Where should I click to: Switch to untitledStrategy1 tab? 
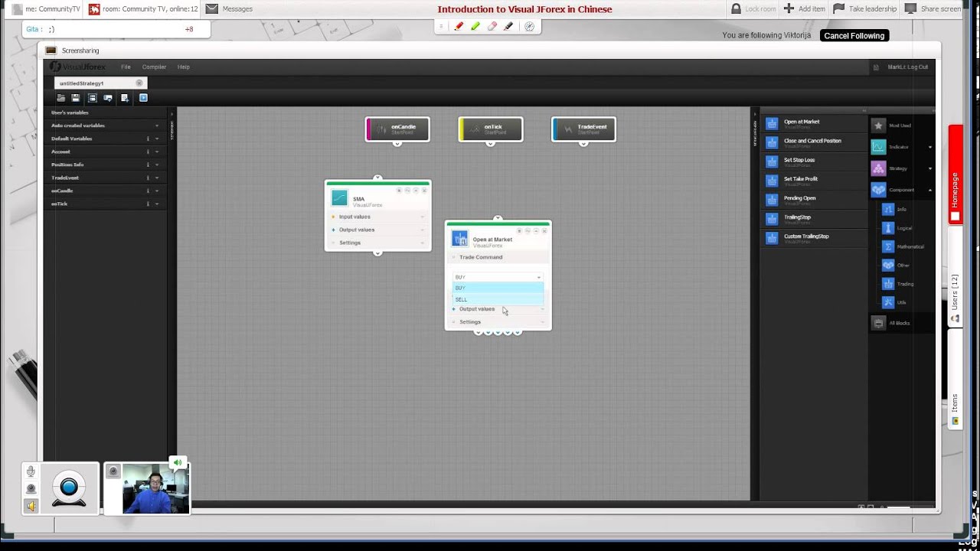[x=82, y=83]
